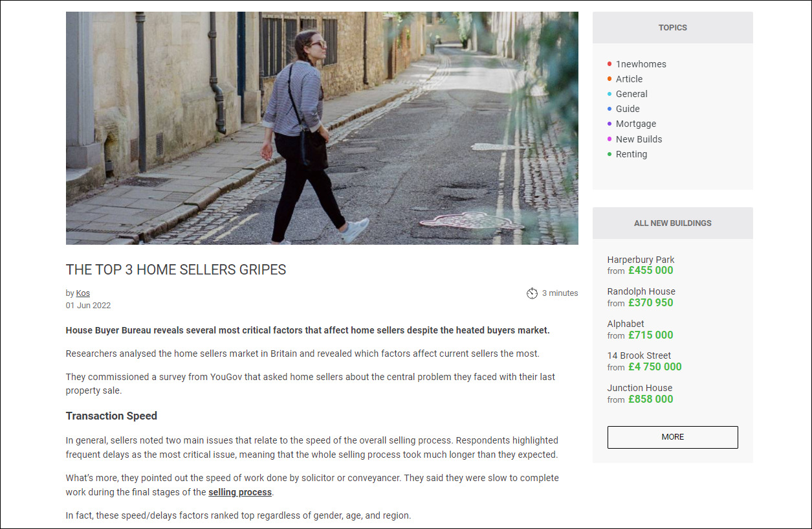812x529 pixels.
Task: Open the Renting topic
Action: (631, 154)
